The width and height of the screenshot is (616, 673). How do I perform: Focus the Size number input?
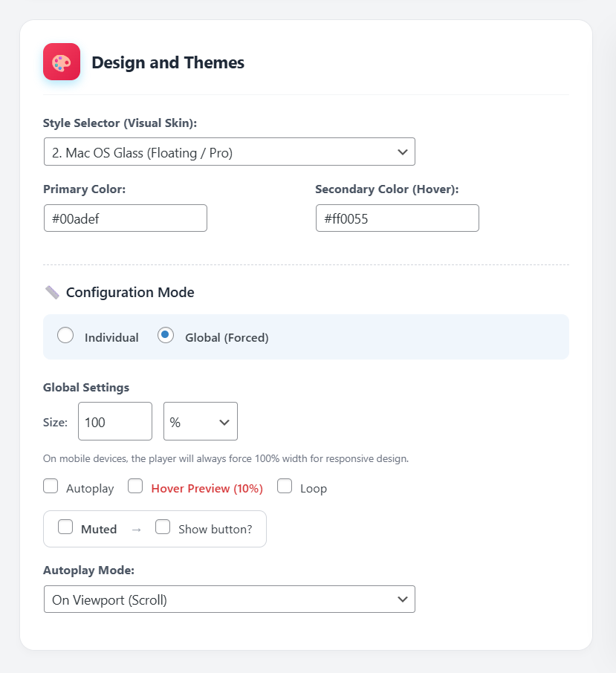tap(114, 422)
